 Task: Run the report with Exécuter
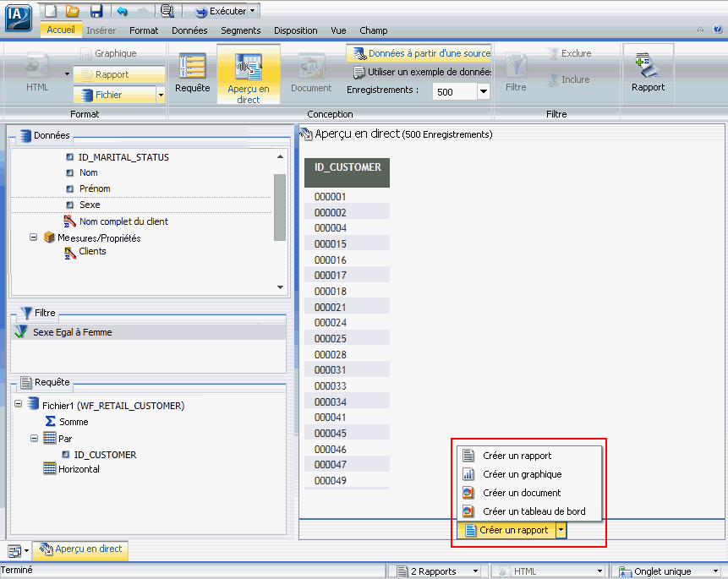pyautogui.click(x=221, y=11)
